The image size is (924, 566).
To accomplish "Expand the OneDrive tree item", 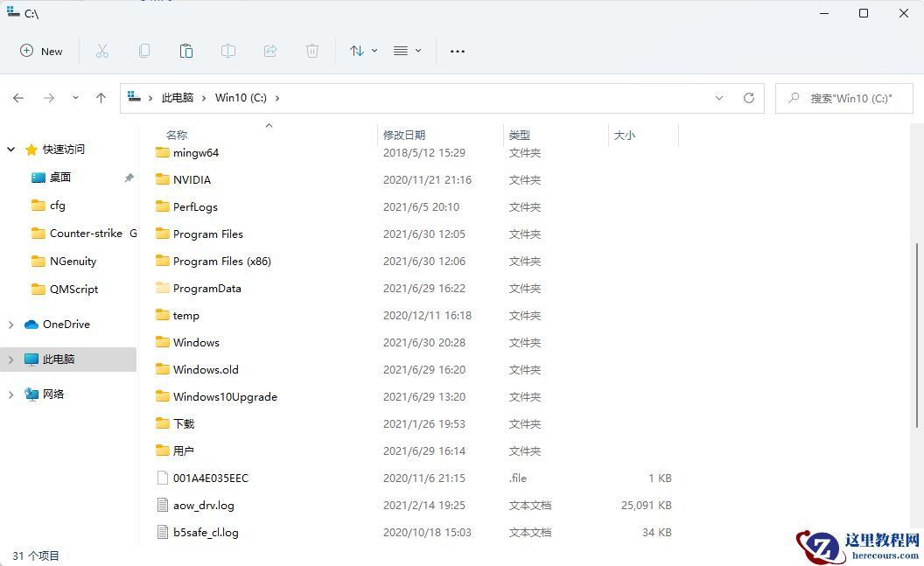I will tap(10, 324).
